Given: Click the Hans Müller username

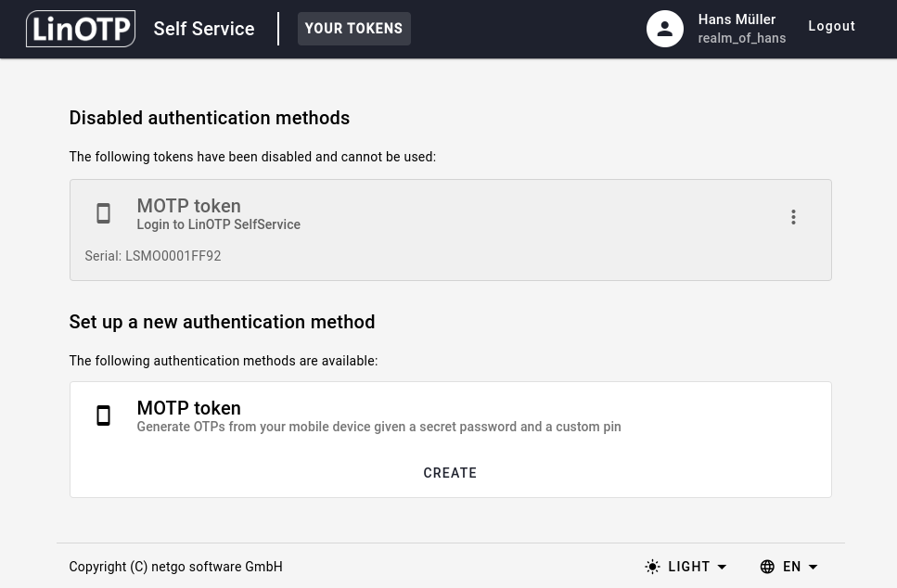Looking at the screenshot, I should (x=737, y=19).
